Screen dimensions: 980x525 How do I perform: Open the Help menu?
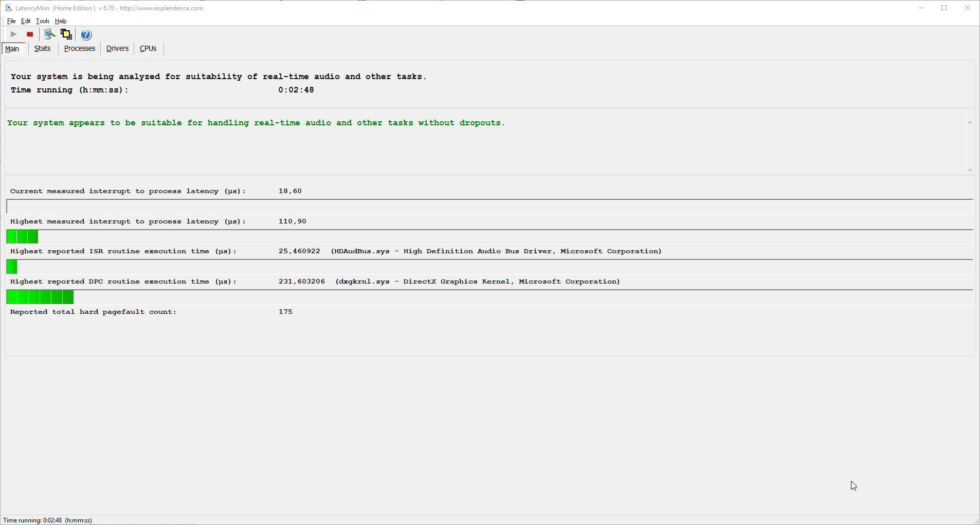click(61, 21)
